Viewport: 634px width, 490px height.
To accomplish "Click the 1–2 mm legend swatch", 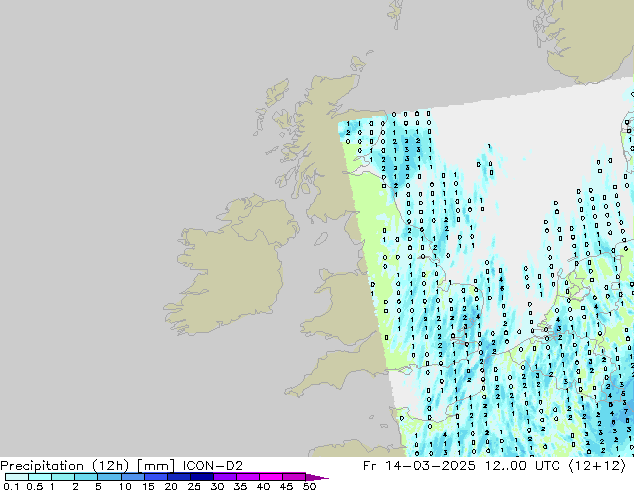I will pyautogui.click(x=63, y=477).
